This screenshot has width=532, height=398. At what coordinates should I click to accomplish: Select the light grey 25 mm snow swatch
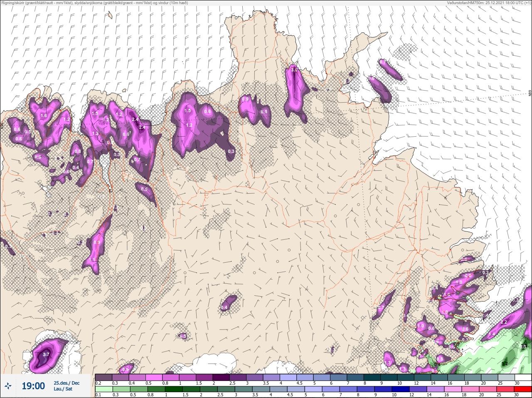tap(506, 378)
